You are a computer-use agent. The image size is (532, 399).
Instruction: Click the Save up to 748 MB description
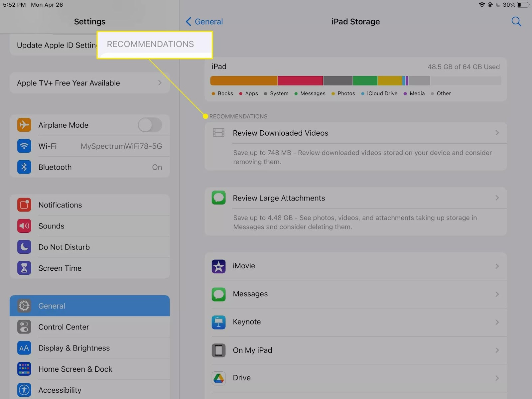pyautogui.click(x=362, y=157)
